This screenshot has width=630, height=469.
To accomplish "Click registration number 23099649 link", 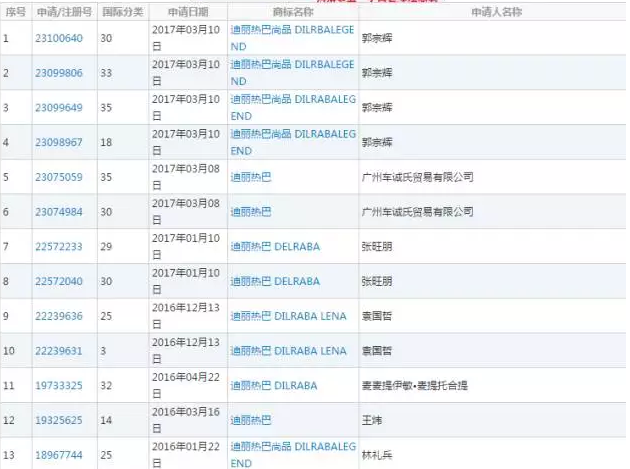I will [58, 107].
